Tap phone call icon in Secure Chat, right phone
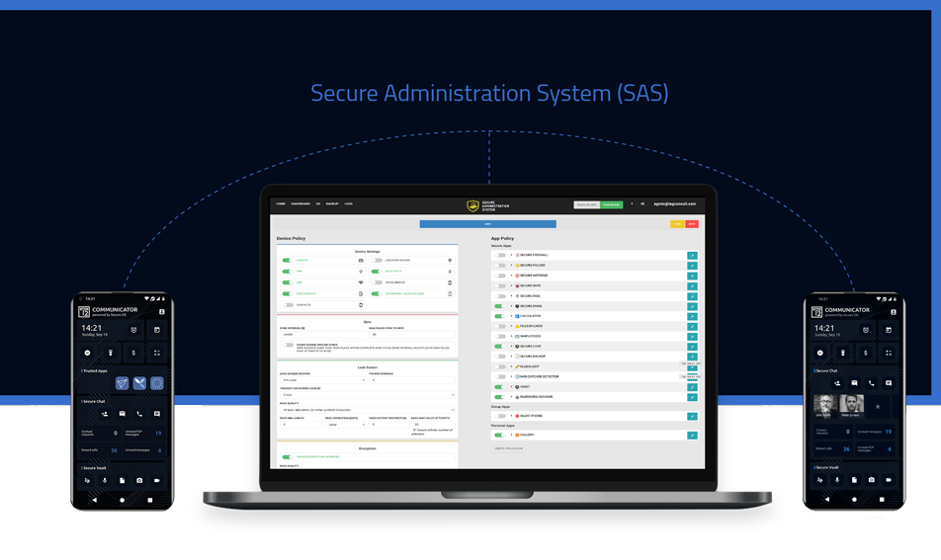The height and width of the screenshot is (560, 941). (872, 382)
